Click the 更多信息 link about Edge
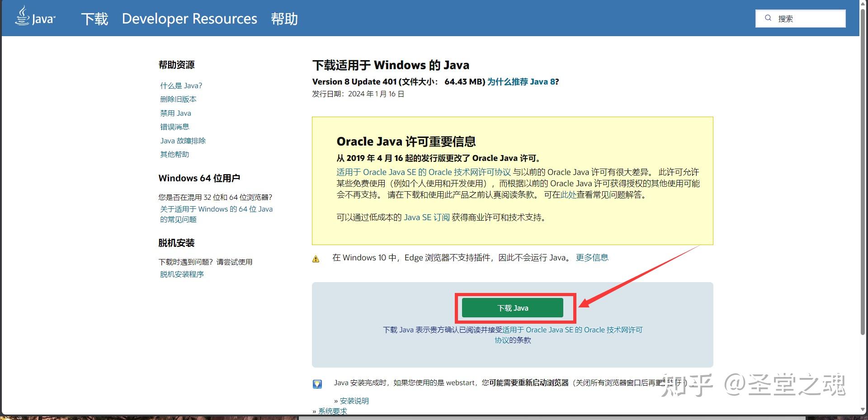The height and width of the screenshot is (420, 868). tap(592, 257)
